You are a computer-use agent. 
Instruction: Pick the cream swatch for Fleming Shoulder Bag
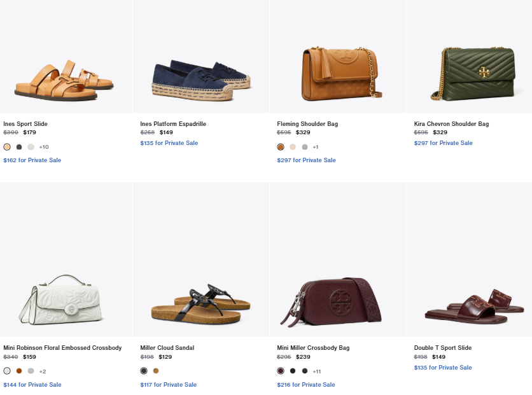[x=293, y=147]
